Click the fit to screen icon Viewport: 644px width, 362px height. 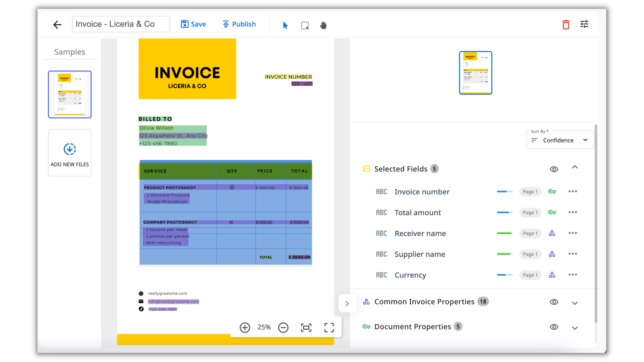pyautogui.click(x=306, y=327)
